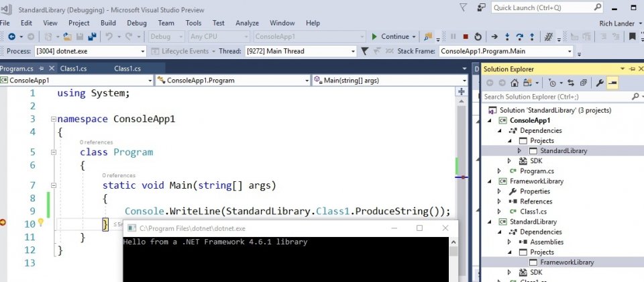Collapse the FrameworkLibrary project node
Image resolution: width=644 pixels, height=282 pixels.
point(490,181)
